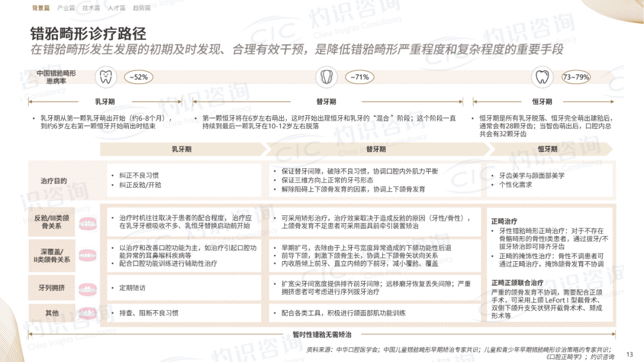This screenshot has width=644, height=362.
Task: Click the text 定期随访
Action: (x=132, y=288)
